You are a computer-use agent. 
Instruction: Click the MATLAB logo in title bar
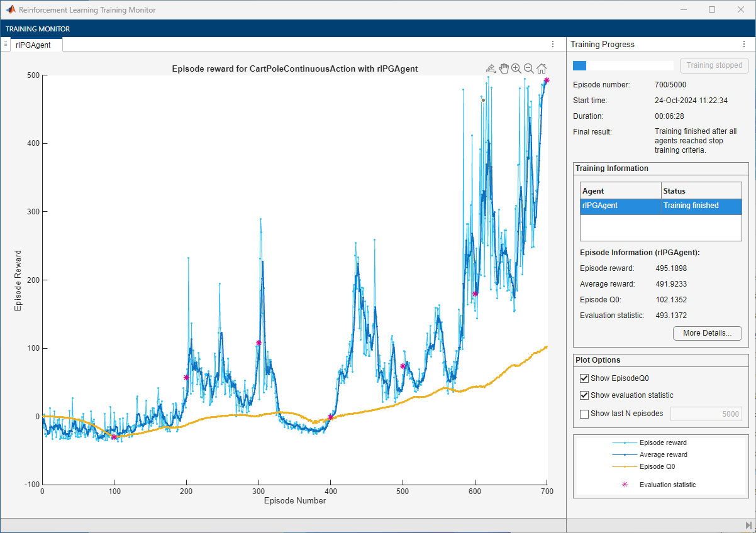point(11,10)
